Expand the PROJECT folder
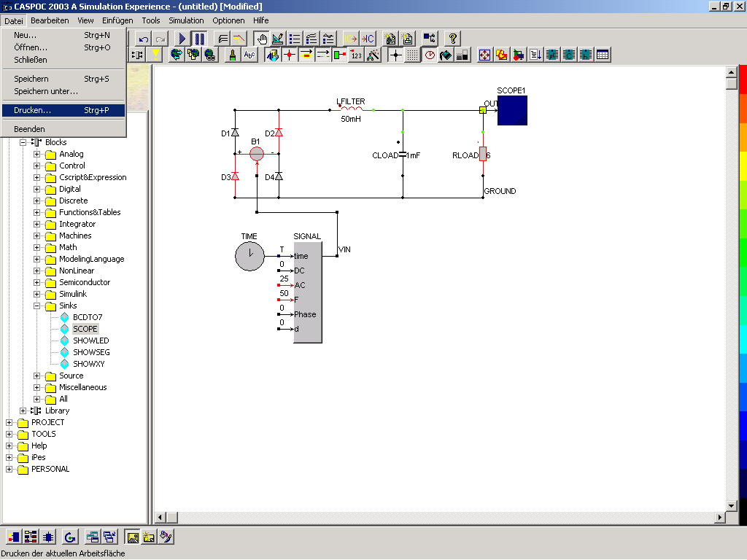Viewport: 747px width, 560px height. 9,422
